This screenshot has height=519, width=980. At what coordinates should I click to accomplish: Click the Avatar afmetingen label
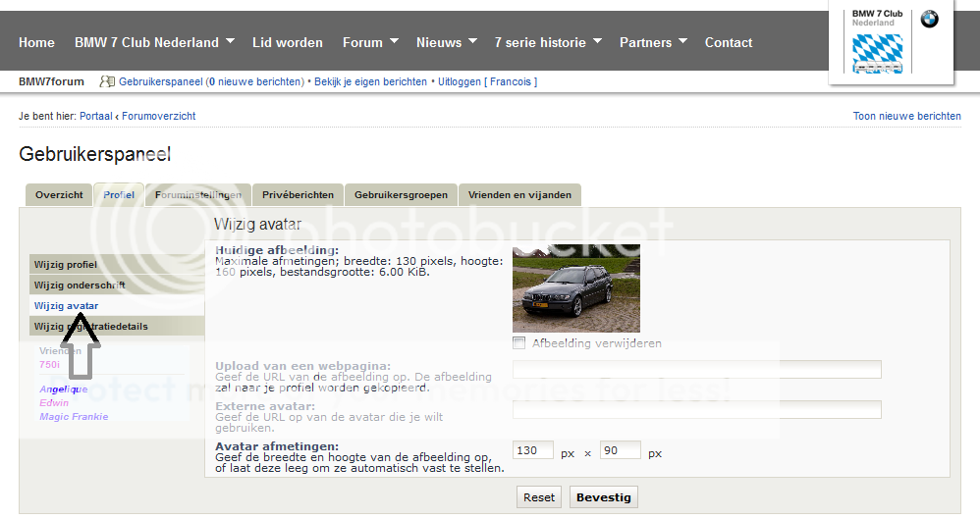coord(277,446)
